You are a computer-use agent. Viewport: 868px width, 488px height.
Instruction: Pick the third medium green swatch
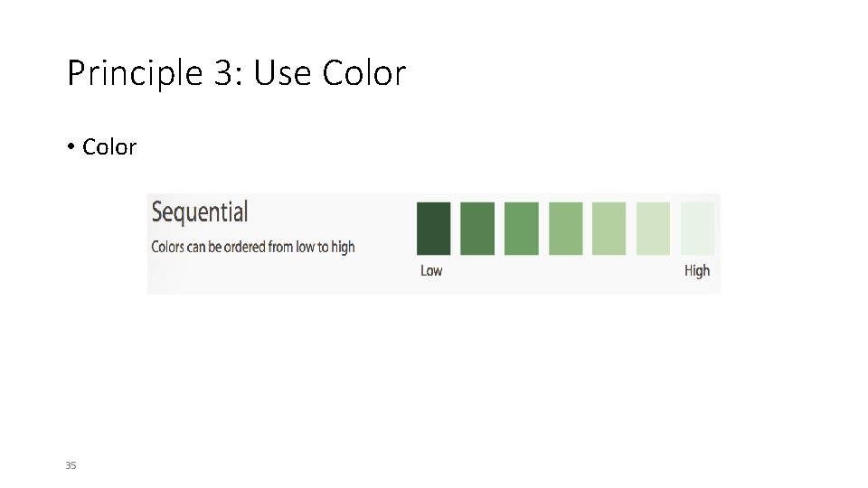(522, 228)
